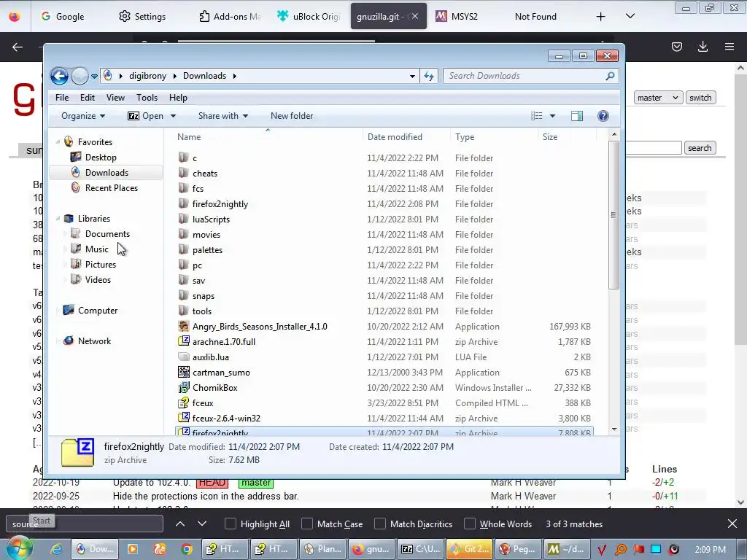The image size is (747, 560).
Task: Close the Firefox find bar
Action: tap(732, 524)
